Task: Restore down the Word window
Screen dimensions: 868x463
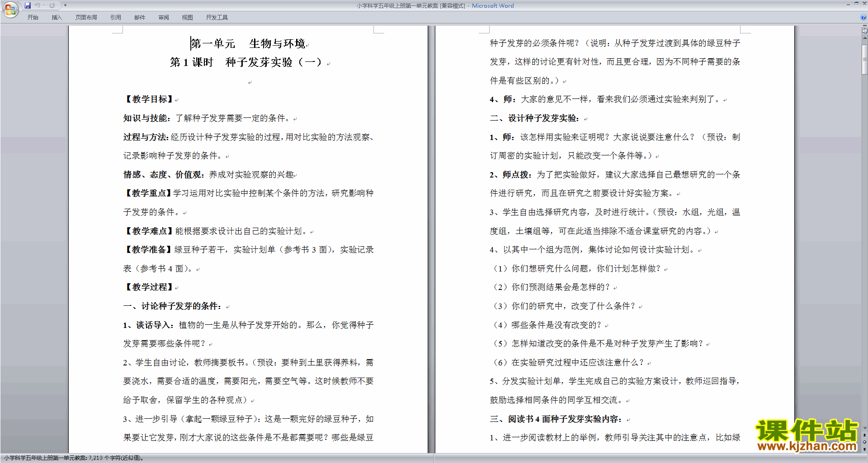Action: [856, 4]
